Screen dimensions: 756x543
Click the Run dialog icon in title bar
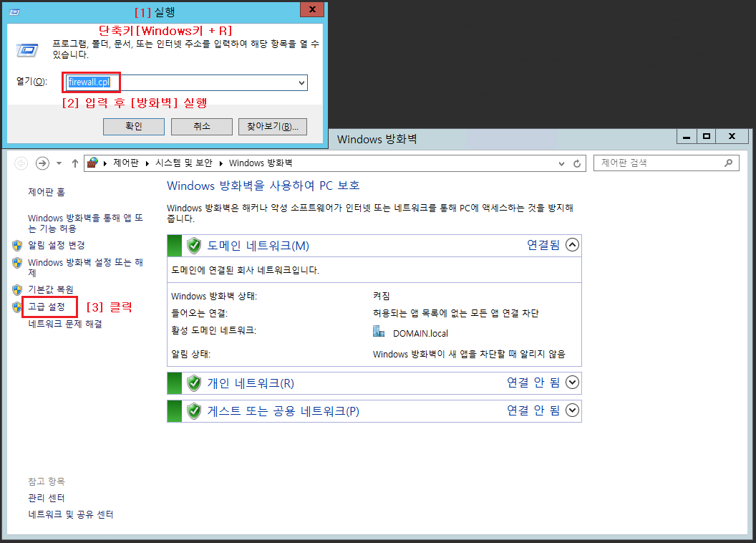(x=14, y=12)
